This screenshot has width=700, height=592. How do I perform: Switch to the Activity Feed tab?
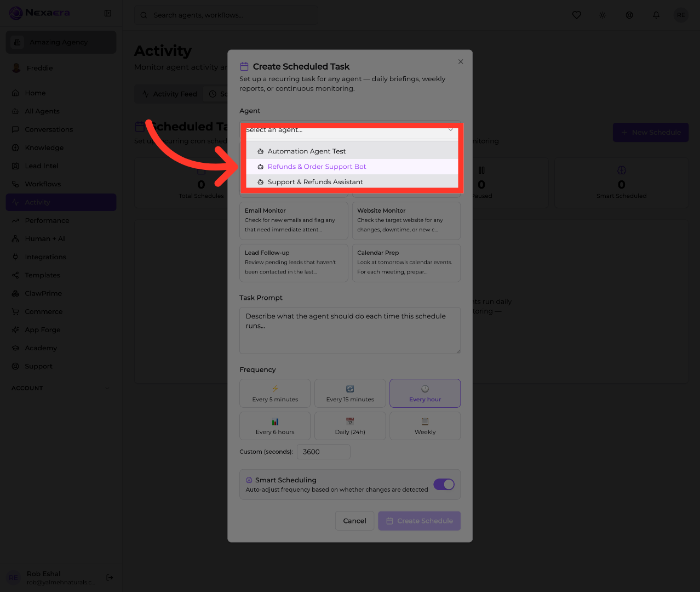click(169, 94)
